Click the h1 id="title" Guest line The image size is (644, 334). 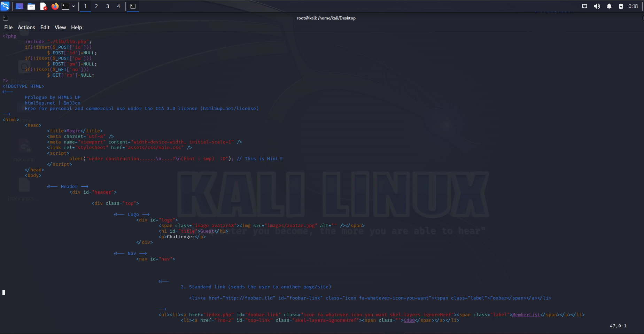[x=193, y=231]
